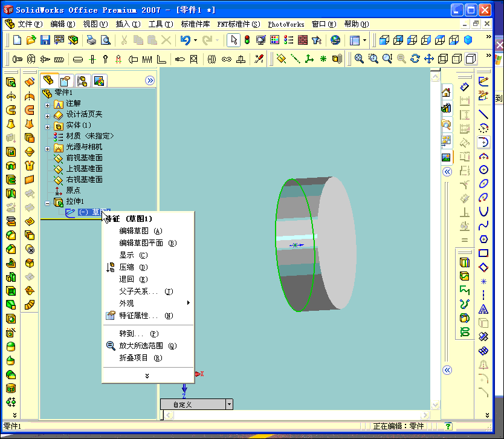
Task: Select 右视基准面 in the tree
Action: pos(84,180)
